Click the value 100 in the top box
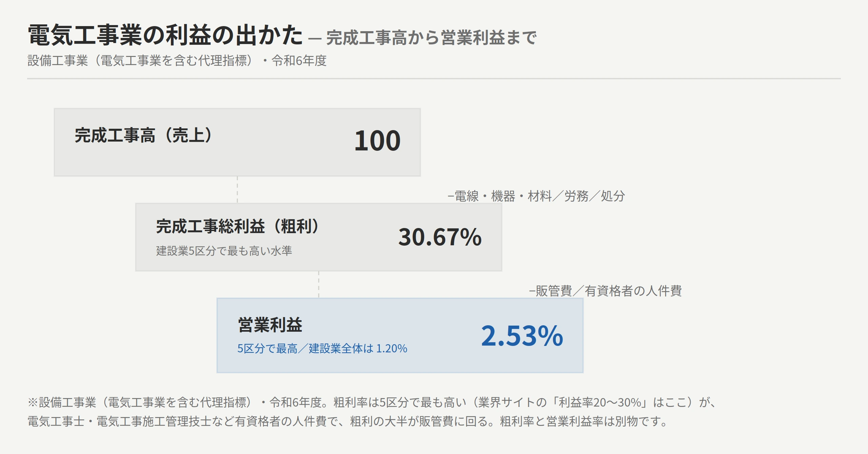Screen dimensions: 868x454 pos(377,141)
